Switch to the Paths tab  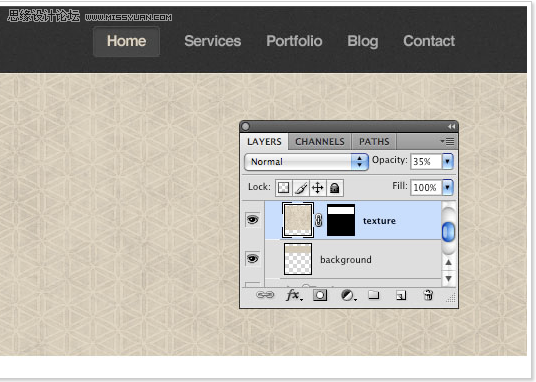(374, 142)
